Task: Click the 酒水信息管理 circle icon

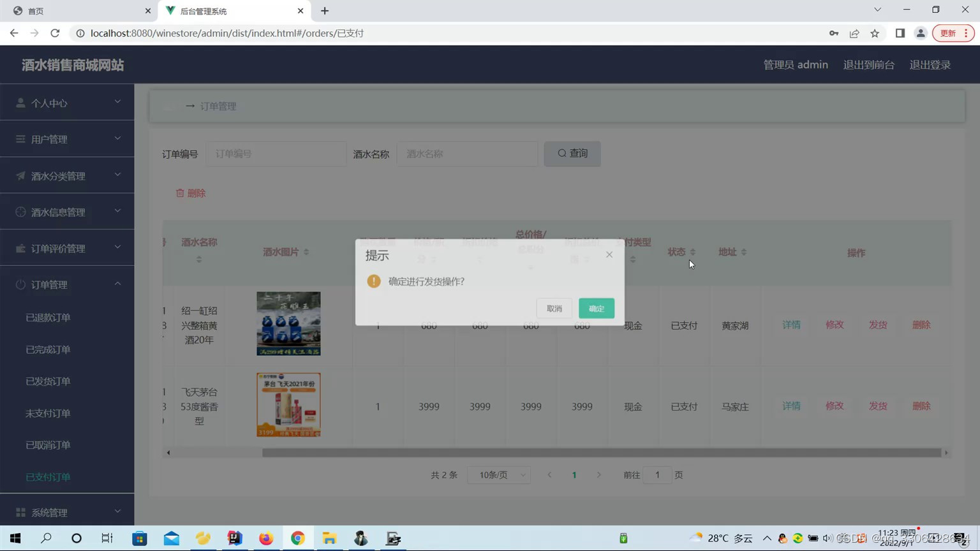Action: tap(20, 212)
